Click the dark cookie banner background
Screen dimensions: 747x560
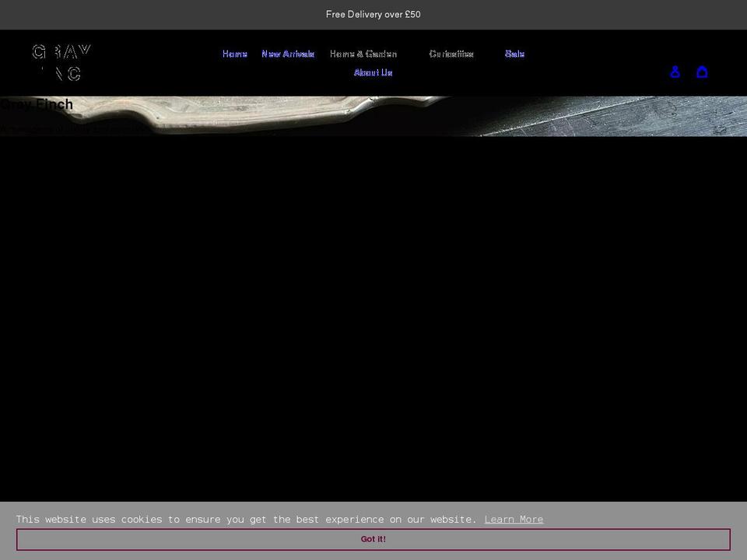(x=661, y=519)
